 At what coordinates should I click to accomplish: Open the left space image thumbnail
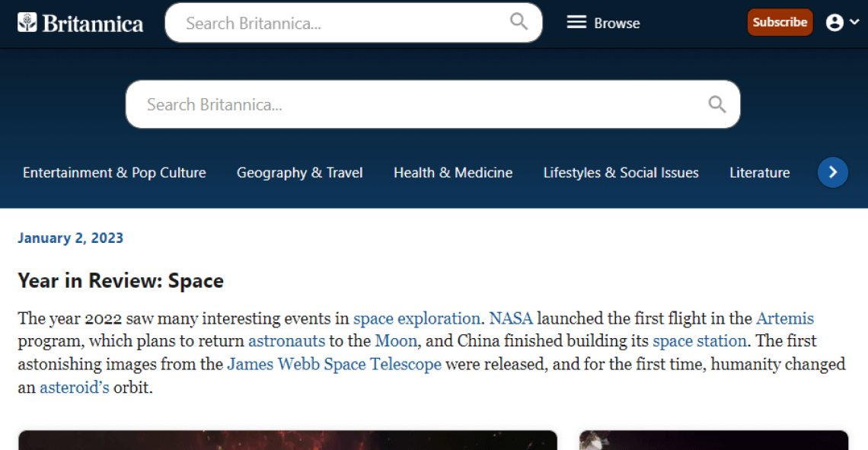(288, 440)
